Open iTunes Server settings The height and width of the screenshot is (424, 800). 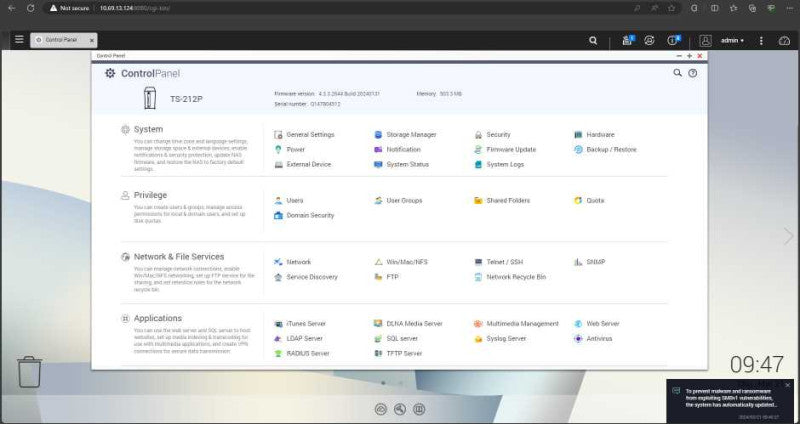pyautogui.click(x=300, y=323)
